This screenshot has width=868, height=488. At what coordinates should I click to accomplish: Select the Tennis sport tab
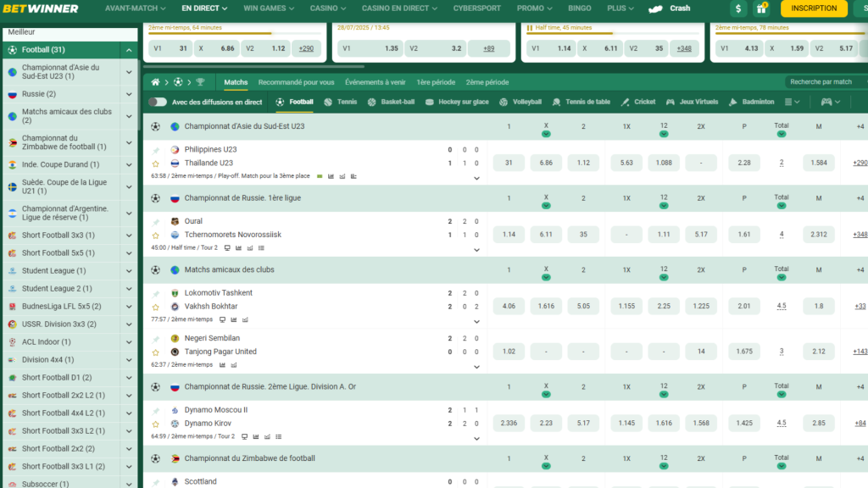pyautogui.click(x=341, y=102)
